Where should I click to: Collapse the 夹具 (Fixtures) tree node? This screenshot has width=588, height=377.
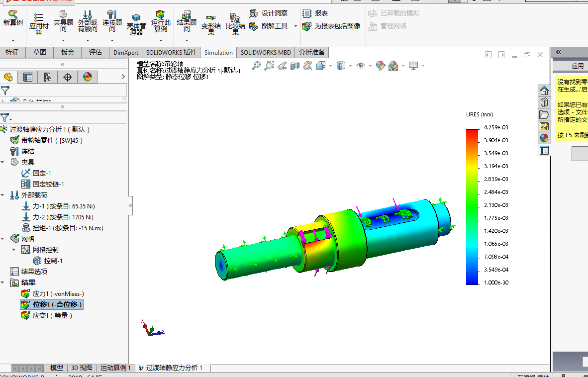coord(2,162)
